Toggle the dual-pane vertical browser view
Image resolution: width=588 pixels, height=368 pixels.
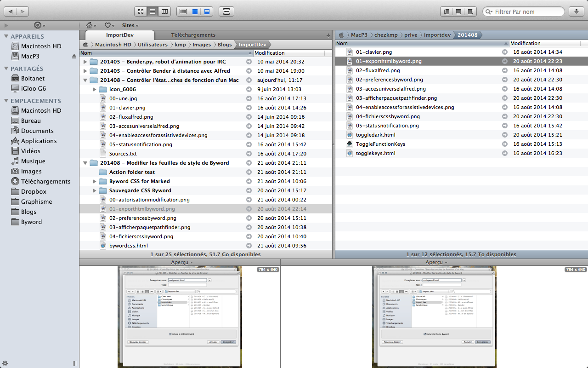[x=195, y=11]
